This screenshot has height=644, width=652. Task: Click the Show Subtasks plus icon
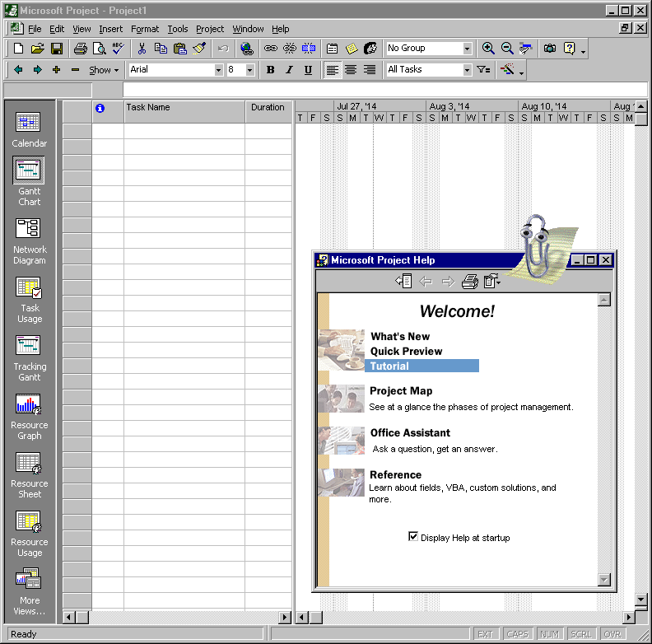(x=57, y=70)
